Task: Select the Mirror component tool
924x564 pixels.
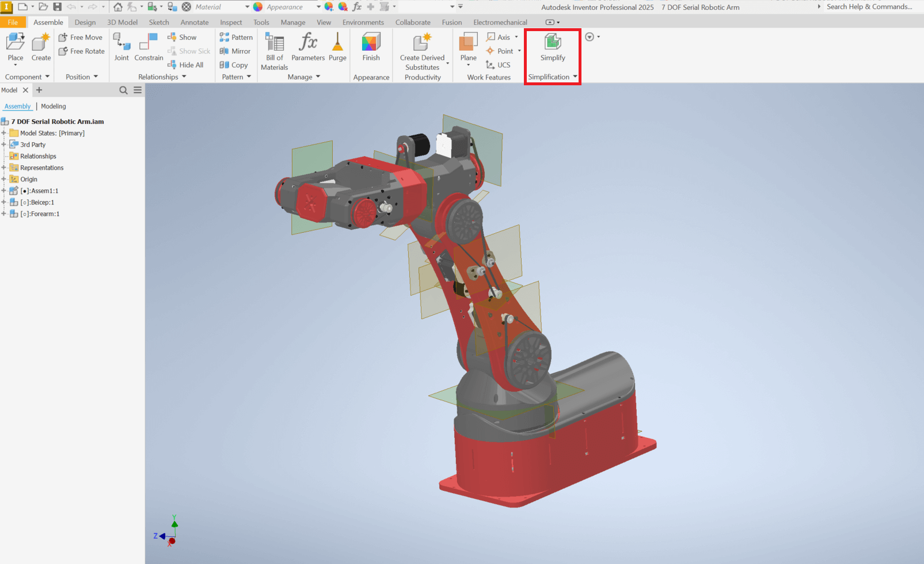Action: click(x=235, y=51)
